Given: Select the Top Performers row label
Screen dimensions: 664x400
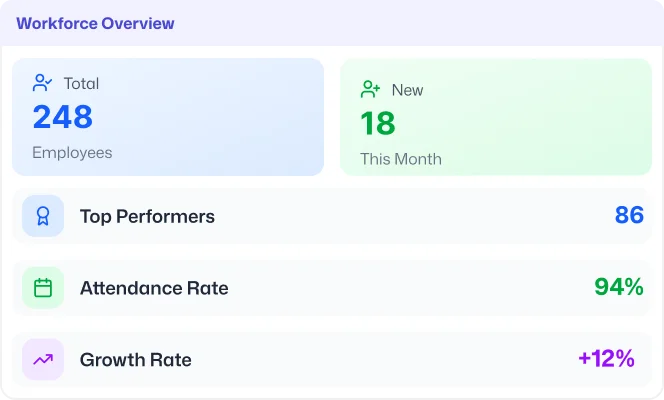Looking at the screenshot, I should 147,216.
